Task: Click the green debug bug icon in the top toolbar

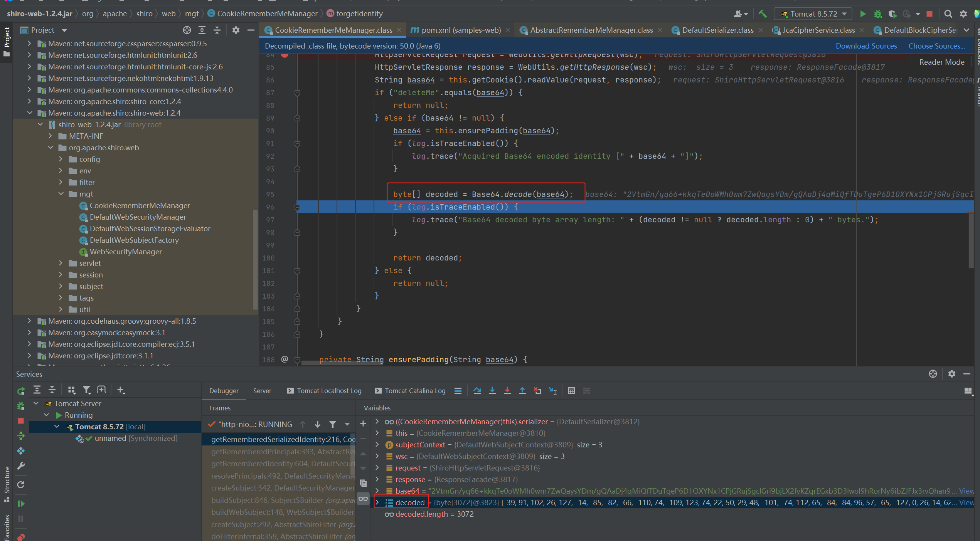Action: pyautogui.click(x=878, y=14)
